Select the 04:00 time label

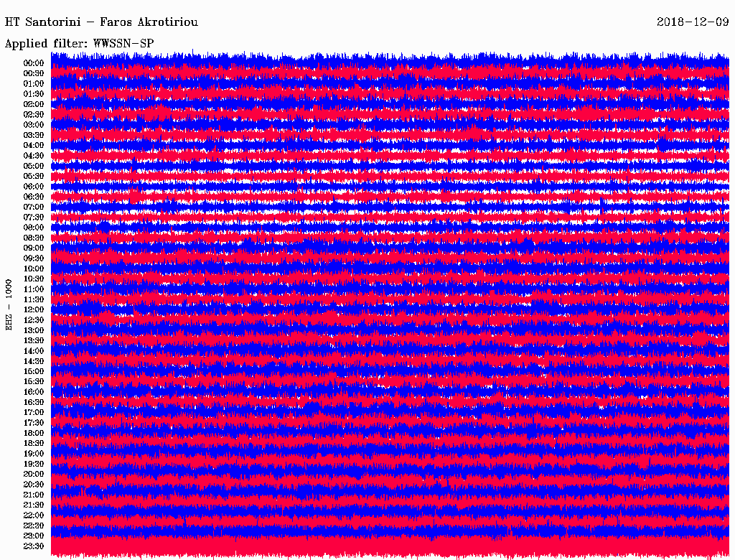tap(34, 146)
